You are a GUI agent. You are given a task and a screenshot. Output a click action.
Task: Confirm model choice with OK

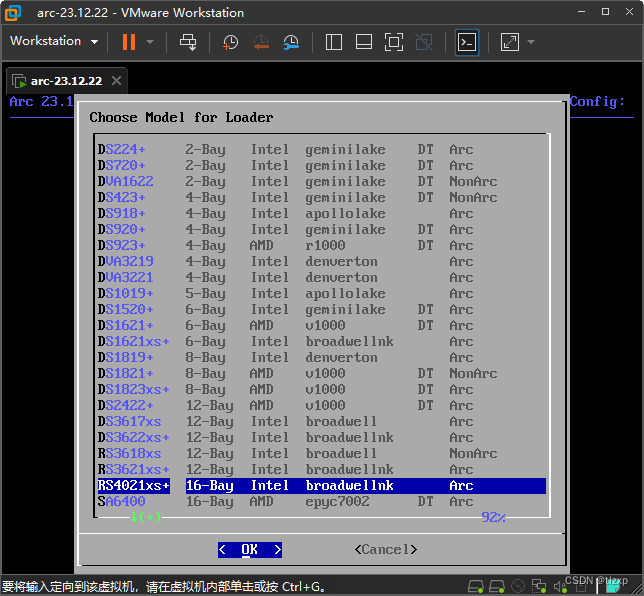[x=250, y=550]
